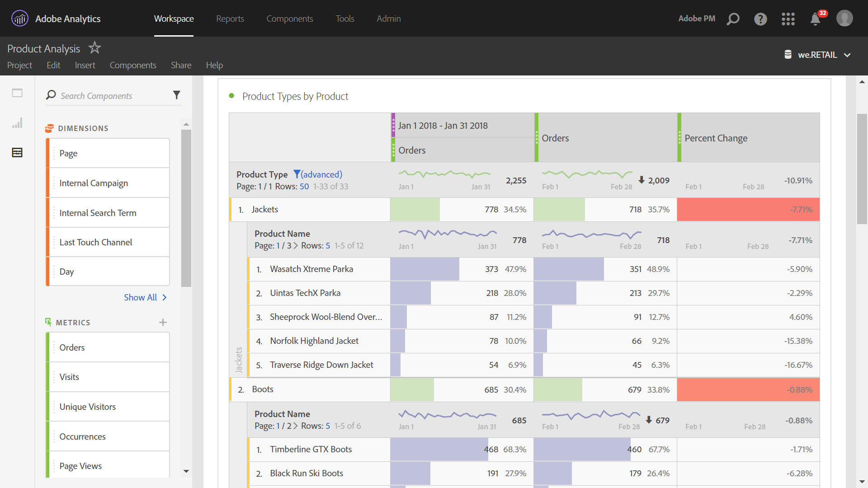This screenshot has height=488, width=868.
Task: Open the apps grid switcher icon
Action: 788,19
